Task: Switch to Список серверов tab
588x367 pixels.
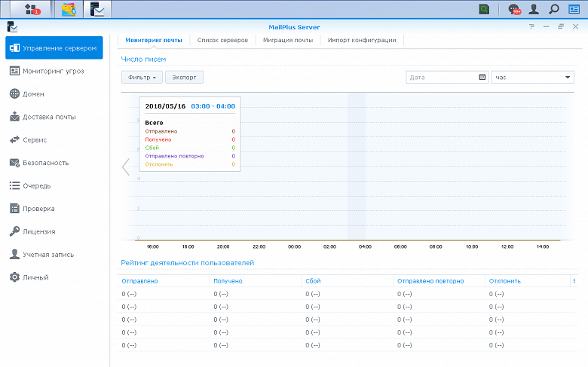Action: click(x=222, y=40)
